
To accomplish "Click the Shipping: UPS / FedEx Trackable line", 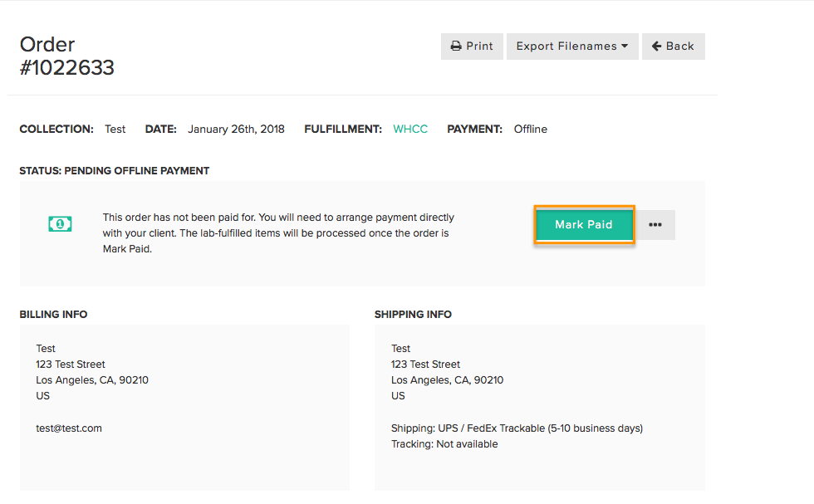I will tap(517, 428).
